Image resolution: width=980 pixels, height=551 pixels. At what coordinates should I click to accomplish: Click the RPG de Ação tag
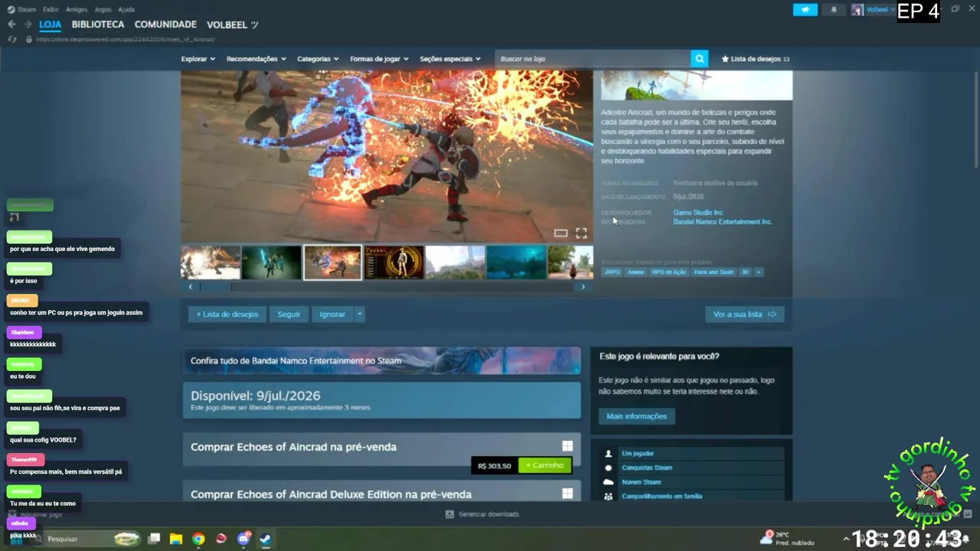coord(668,272)
